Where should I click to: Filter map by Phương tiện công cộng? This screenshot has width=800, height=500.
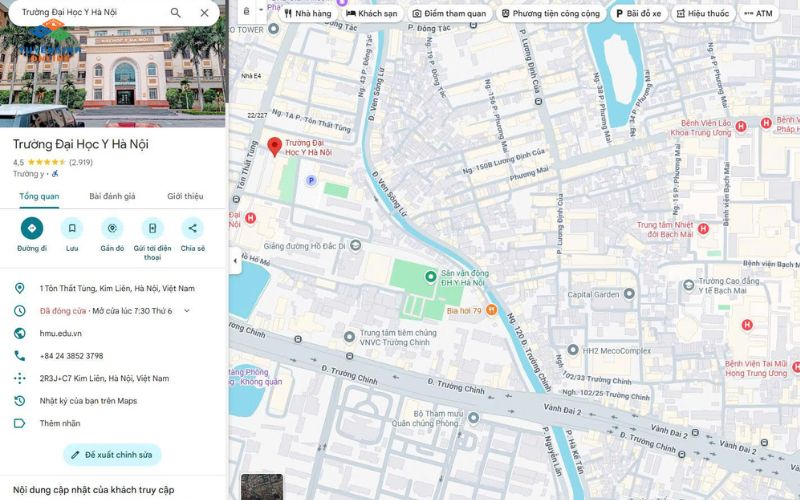pyautogui.click(x=551, y=13)
